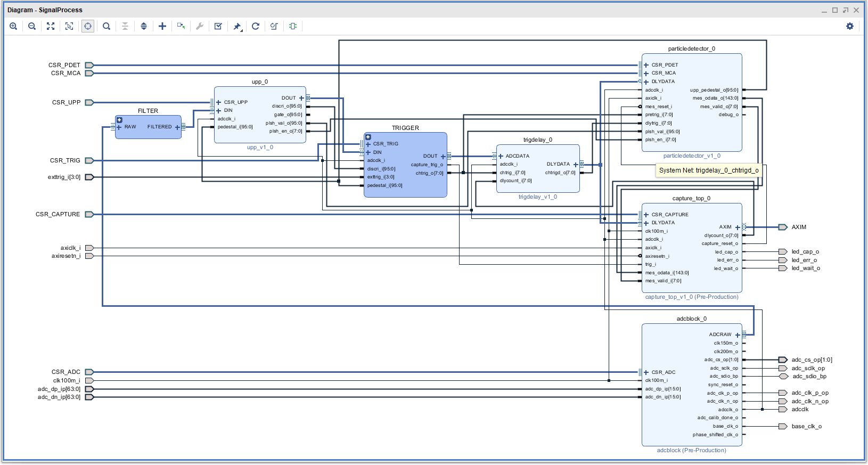Click the Validate Design checkmark icon
The image size is (868, 465).
218,26
